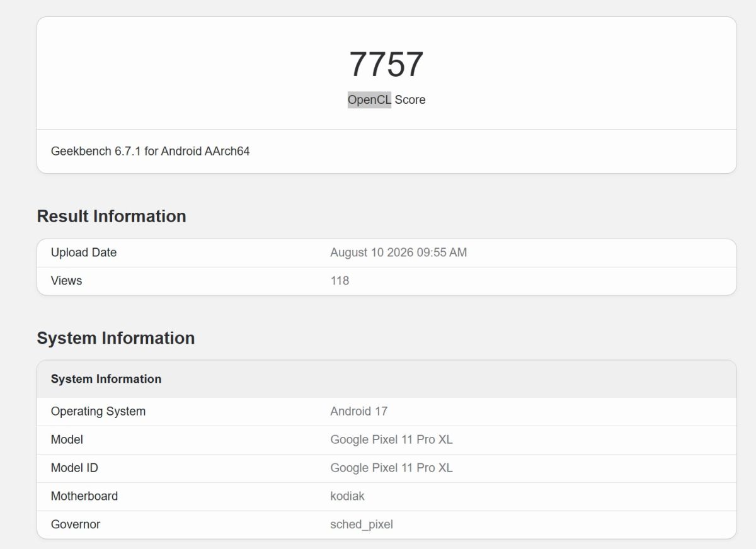Click the 118 views value
The image size is (756, 549).
point(340,281)
